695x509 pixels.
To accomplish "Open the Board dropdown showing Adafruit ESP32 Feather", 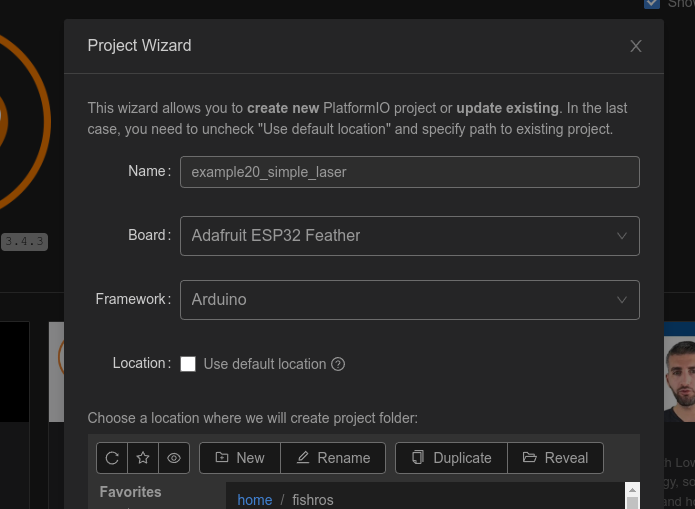I will pos(409,236).
